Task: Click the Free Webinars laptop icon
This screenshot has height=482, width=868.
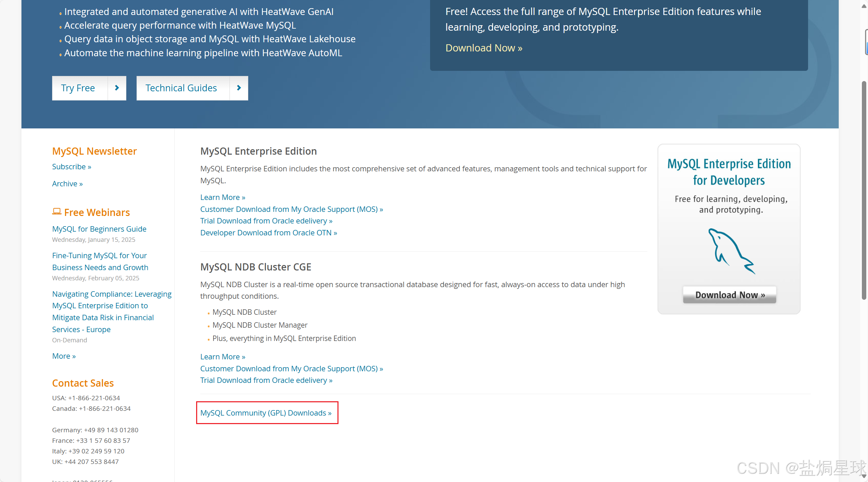Action: coord(57,212)
